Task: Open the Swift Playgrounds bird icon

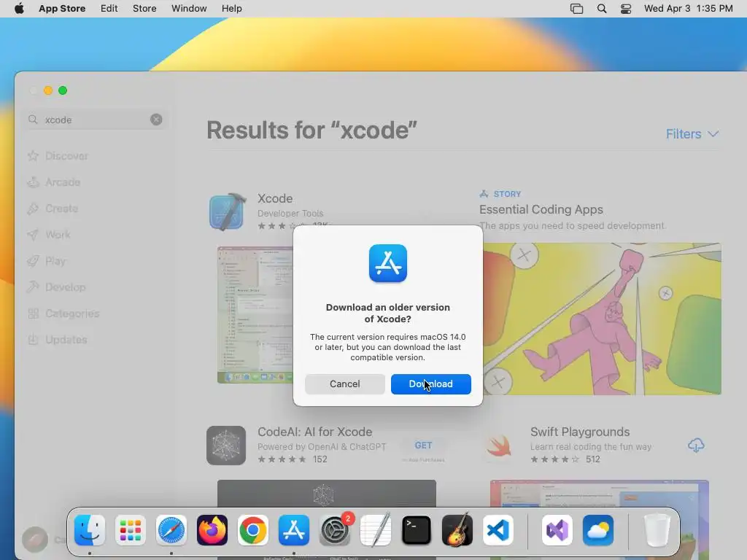Action: point(499,446)
